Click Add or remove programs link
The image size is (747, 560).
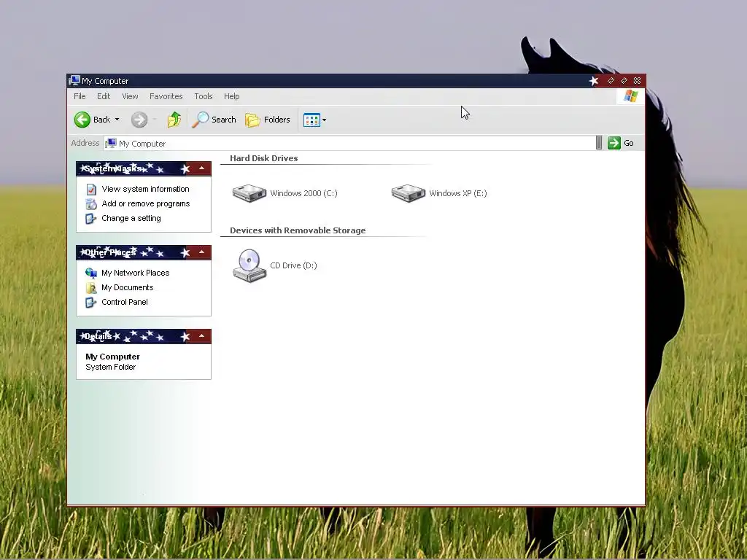(x=146, y=204)
